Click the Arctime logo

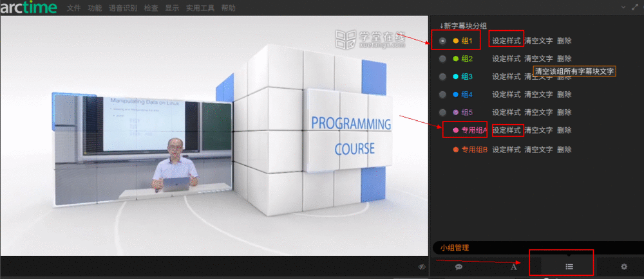point(28,8)
